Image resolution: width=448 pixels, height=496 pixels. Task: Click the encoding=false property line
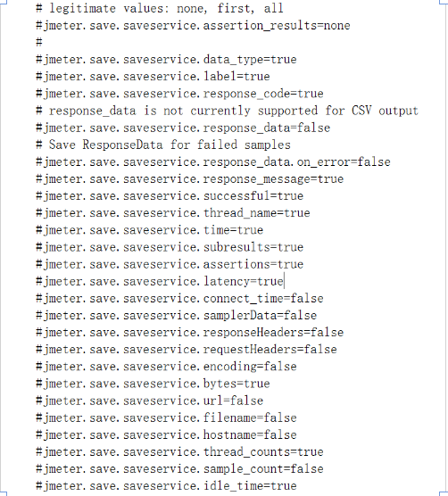click(166, 367)
